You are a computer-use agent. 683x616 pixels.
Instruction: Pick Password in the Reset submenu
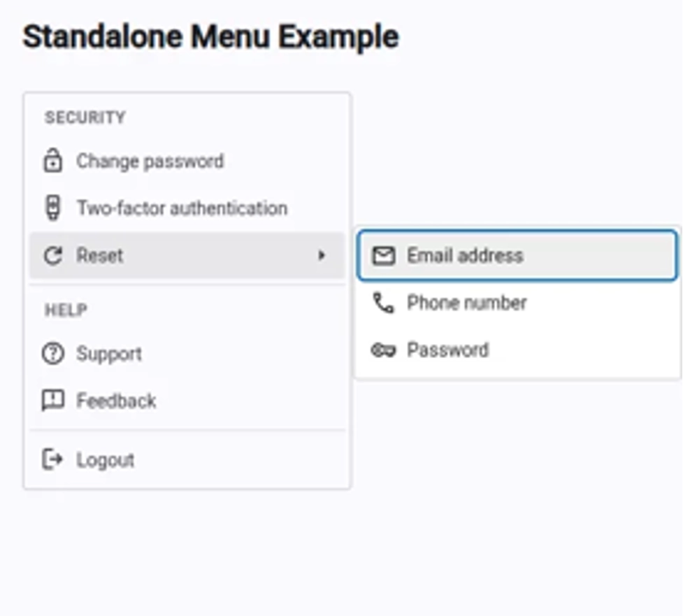tap(447, 350)
